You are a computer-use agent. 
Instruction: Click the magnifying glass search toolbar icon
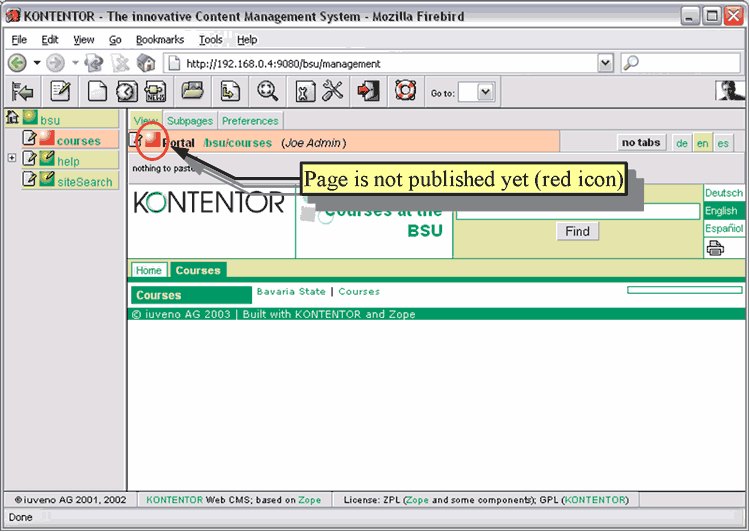[x=267, y=92]
